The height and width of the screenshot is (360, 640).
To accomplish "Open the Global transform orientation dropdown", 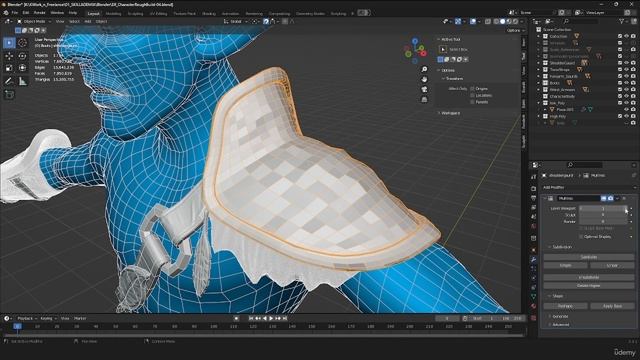I will [x=236, y=21].
